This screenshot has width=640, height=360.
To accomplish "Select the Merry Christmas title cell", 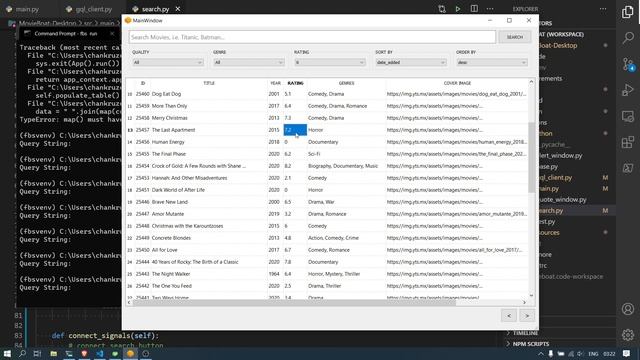I will tap(209, 118).
